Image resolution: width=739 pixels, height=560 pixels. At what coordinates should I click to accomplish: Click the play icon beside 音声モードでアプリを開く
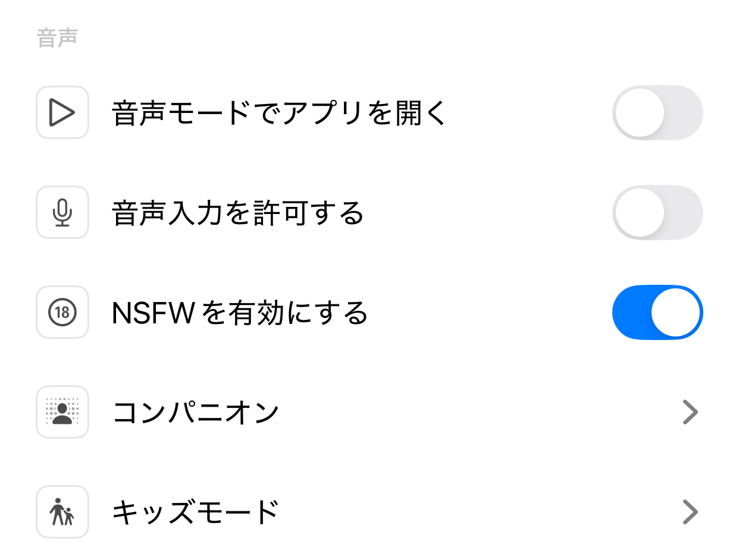pos(62,112)
